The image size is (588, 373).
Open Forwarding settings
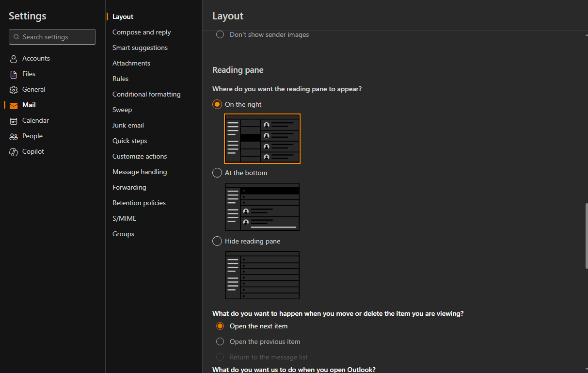tap(129, 187)
